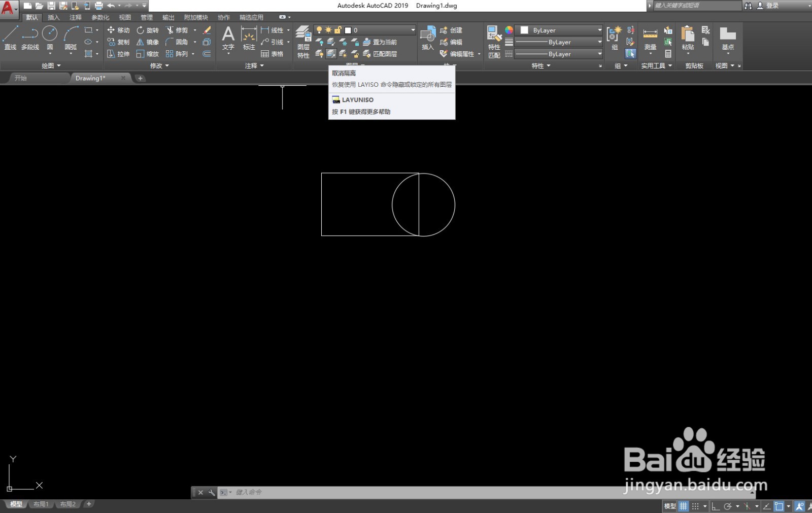
Task: Click the Insert block (插入) tool
Action: (428, 38)
